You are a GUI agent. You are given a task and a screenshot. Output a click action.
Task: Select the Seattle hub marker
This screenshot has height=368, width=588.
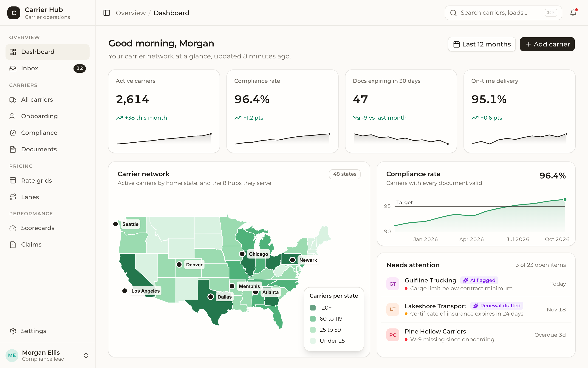(x=116, y=224)
